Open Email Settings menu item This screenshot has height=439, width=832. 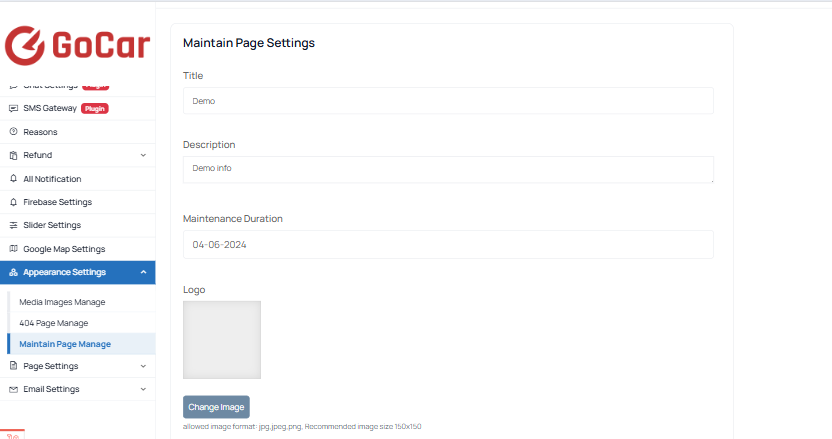[77, 389]
